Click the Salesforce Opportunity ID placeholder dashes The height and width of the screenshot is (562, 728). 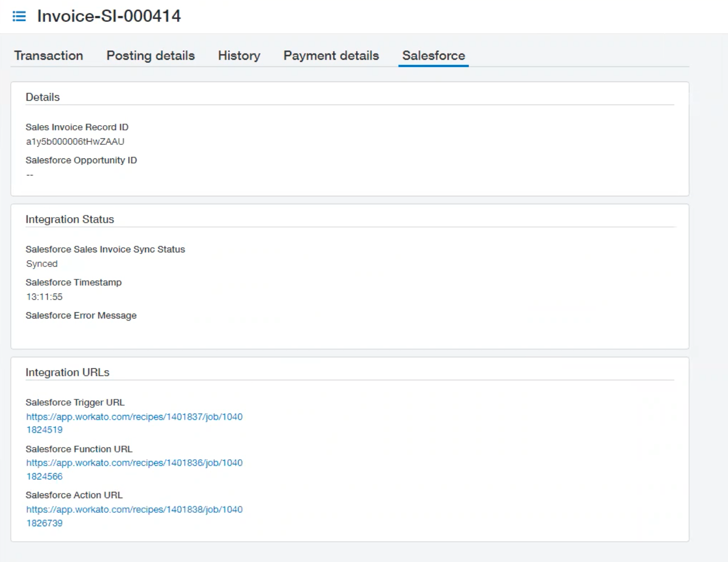[x=30, y=175]
